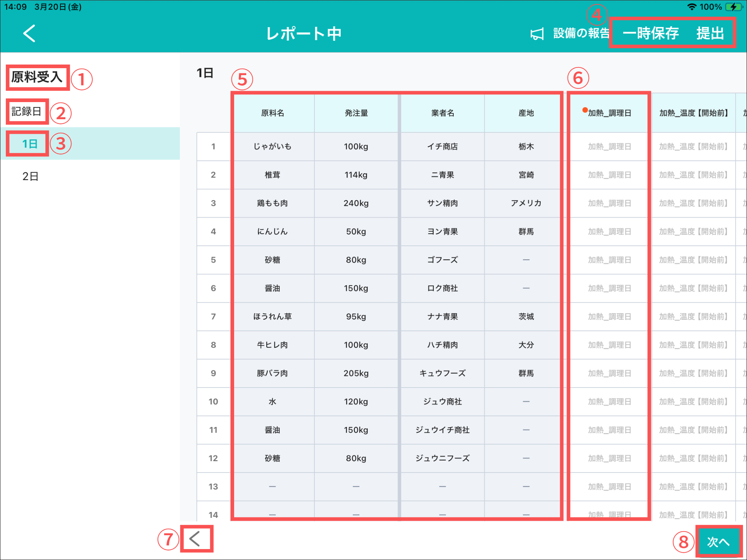Tap 加熱_調理日 field in row 7
747x560 pixels.
click(x=609, y=316)
